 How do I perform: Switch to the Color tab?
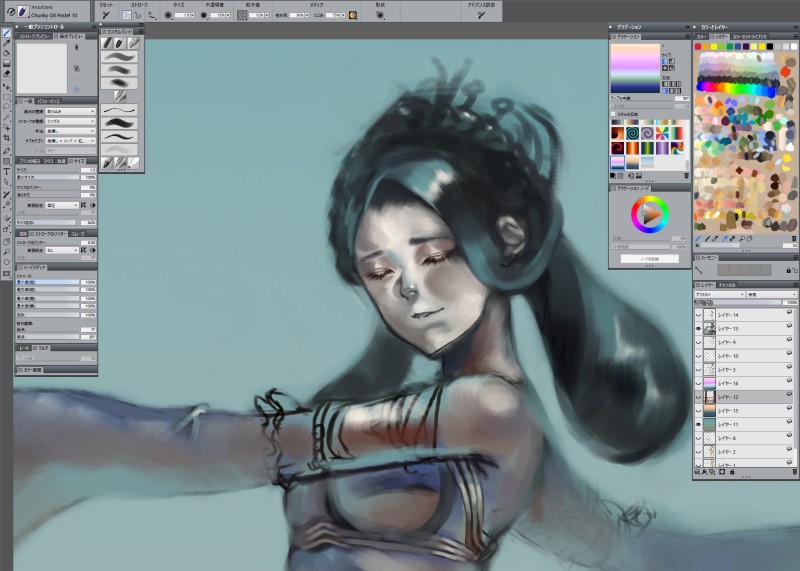tap(702, 37)
